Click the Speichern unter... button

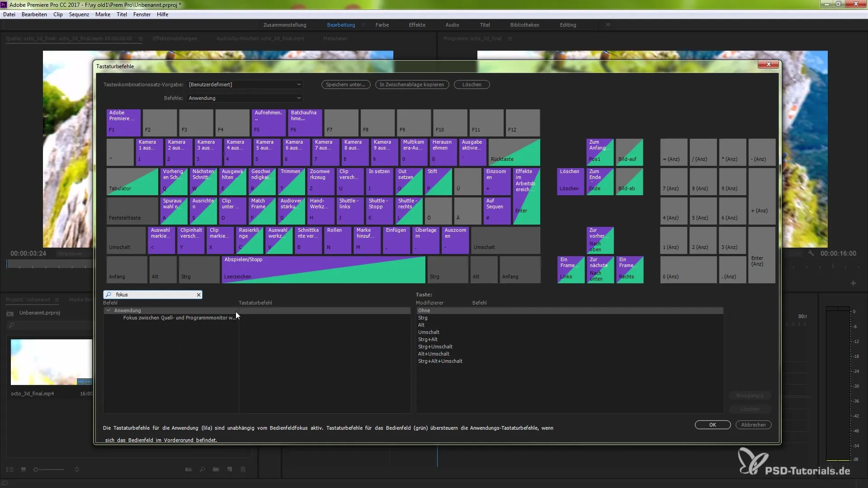pyautogui.click(x=346, y=84)
